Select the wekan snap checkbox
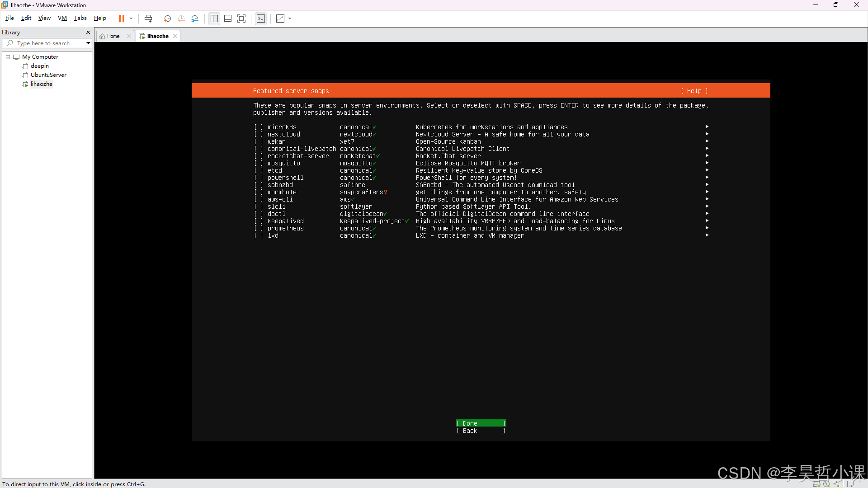The image size is (868, 488). (258, 141)
